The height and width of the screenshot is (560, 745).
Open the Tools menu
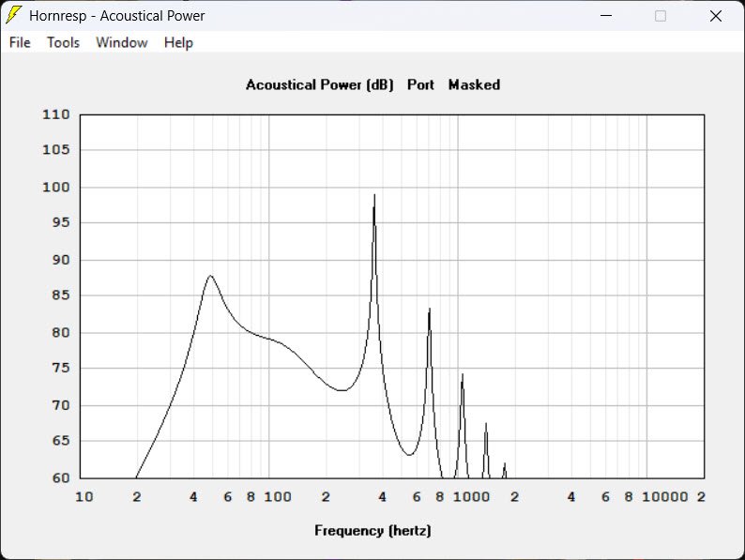pos(63,43)
